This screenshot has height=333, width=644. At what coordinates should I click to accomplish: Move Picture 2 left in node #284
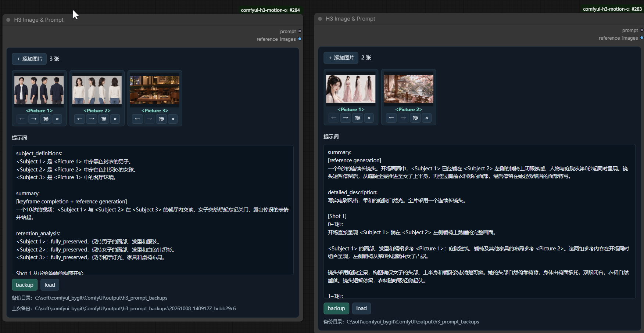click(x=79, y=119)
